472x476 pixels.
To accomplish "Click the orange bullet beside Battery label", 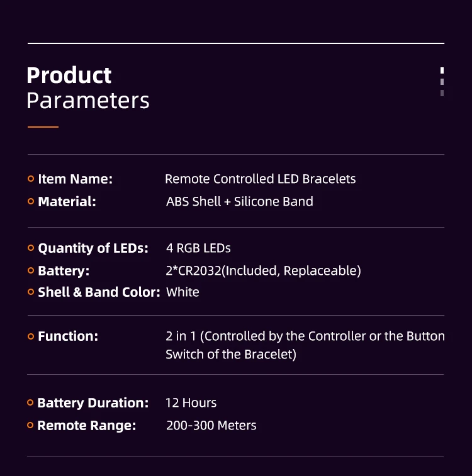I will click(x=31, y=271).
